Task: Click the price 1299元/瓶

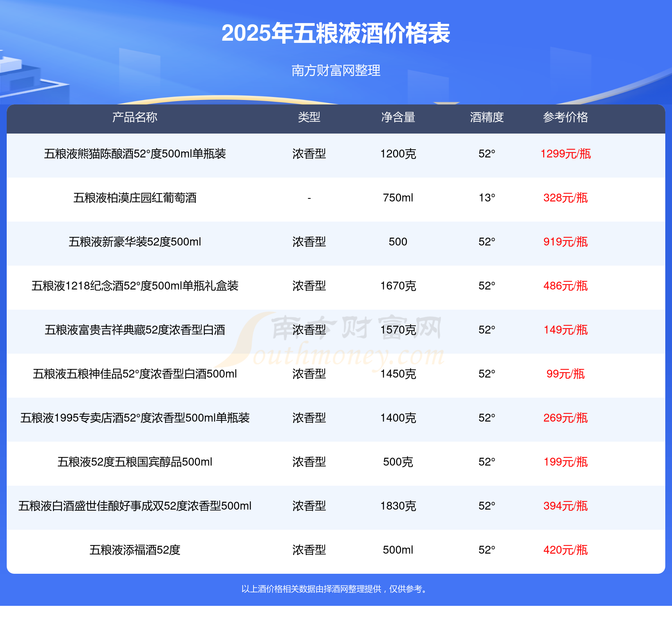Action: tap(566, 154)
